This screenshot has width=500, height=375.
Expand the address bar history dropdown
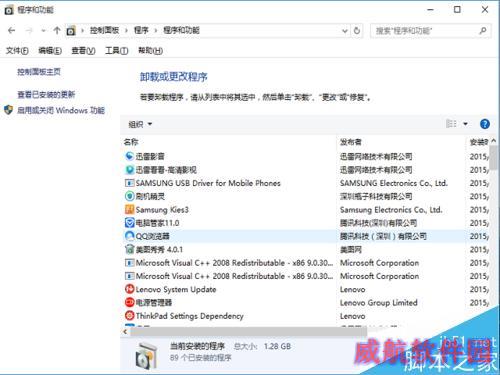pos(345,31)
